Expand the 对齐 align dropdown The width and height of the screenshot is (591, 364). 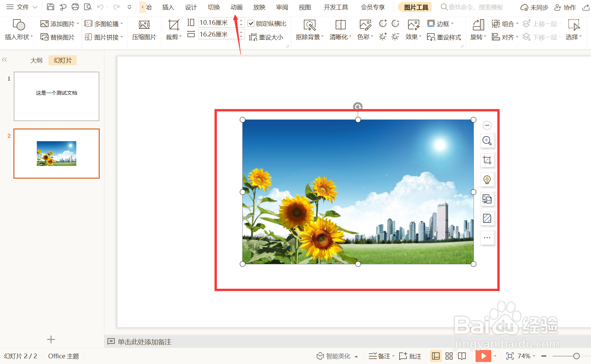click(517, 37)
